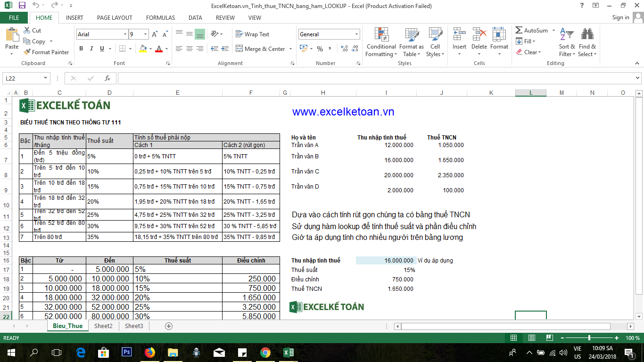Click the Save icon in quick access toolbar

coord(22,6)
